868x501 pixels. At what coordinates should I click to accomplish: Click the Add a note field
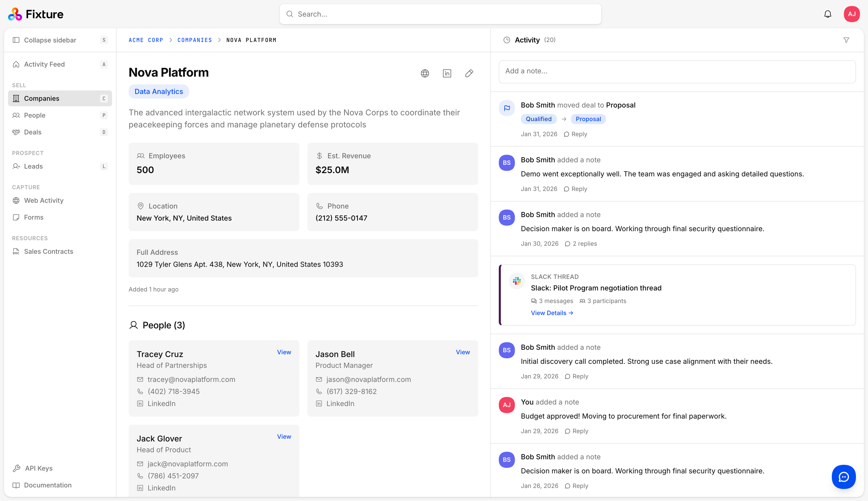(676, 72)
